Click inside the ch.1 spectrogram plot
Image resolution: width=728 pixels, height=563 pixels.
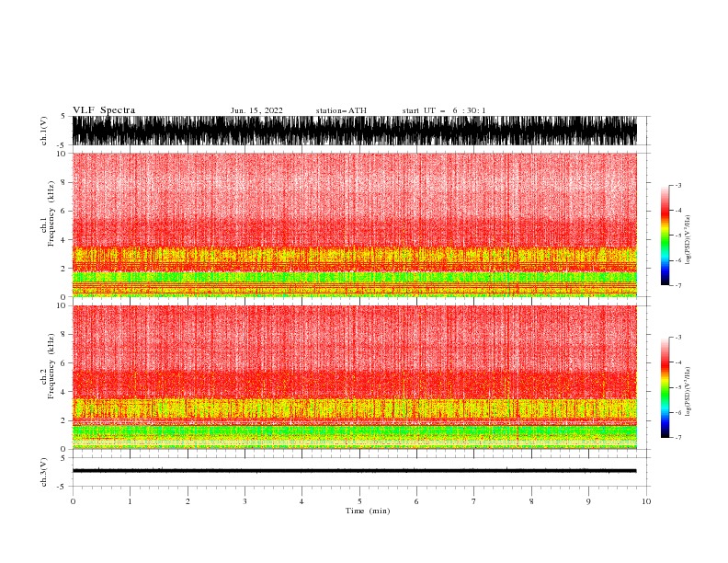click(354, 224)
